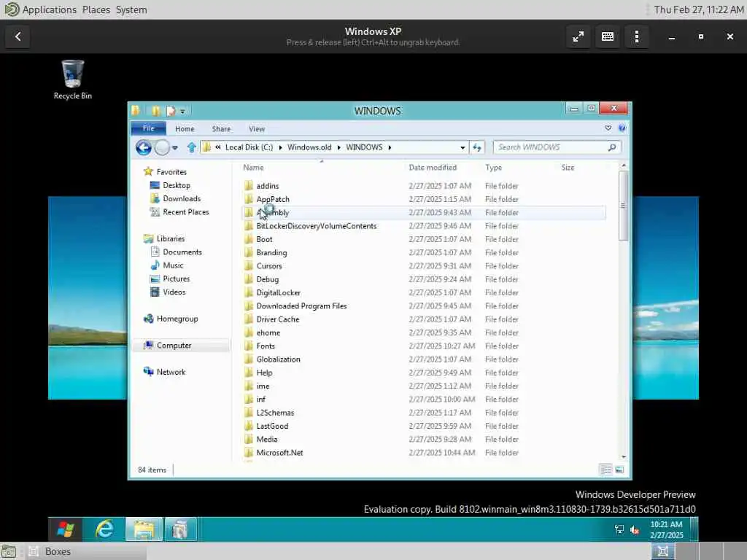Select the Downloaded Program Files folder

pyautogui.click(x=424, y=306)
